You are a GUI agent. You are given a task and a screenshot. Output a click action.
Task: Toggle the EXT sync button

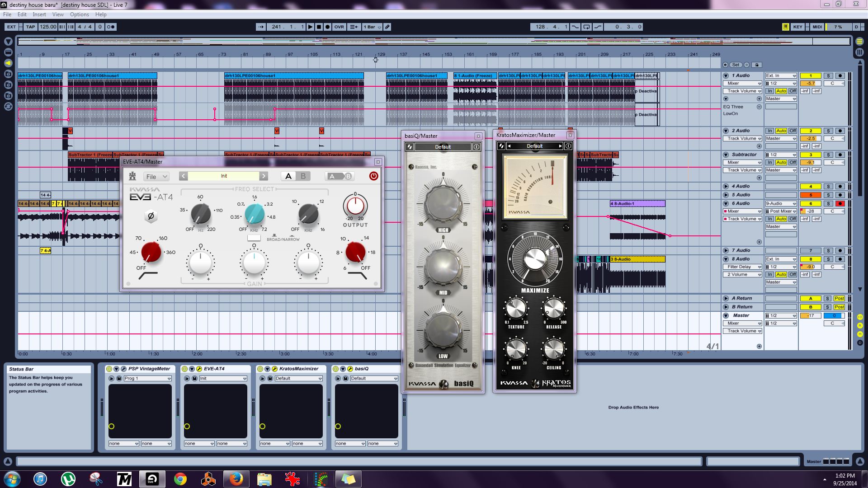(11, 27)
